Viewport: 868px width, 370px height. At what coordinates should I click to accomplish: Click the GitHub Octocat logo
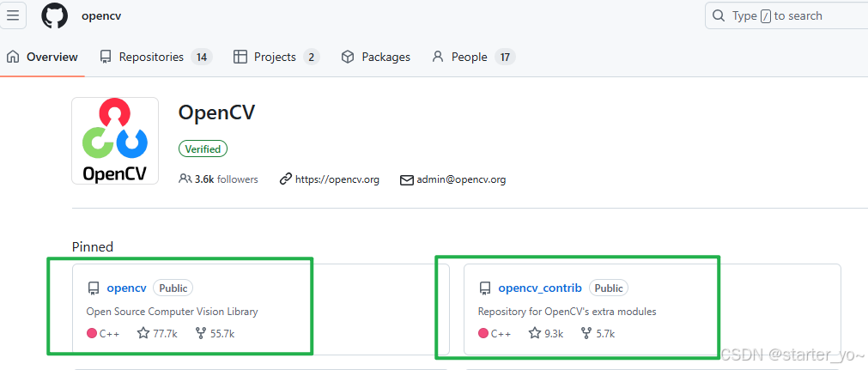pyautogui.click(x=54, y=15)
